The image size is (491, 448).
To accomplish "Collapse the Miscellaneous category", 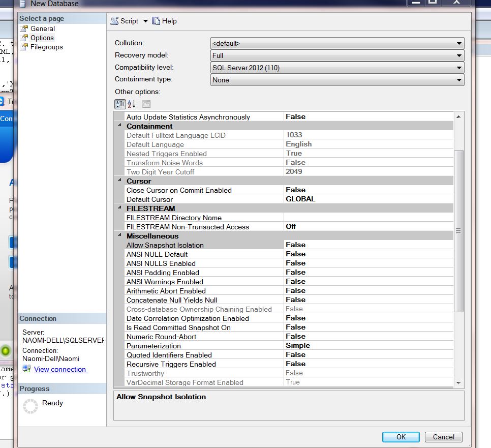I will coord(119,235).
